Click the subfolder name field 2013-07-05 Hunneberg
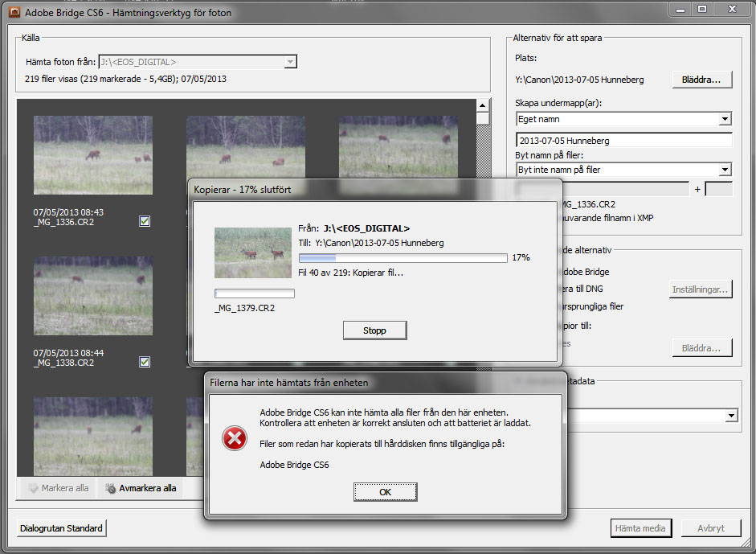Screen dimensions: 756x554 (624, 141)
